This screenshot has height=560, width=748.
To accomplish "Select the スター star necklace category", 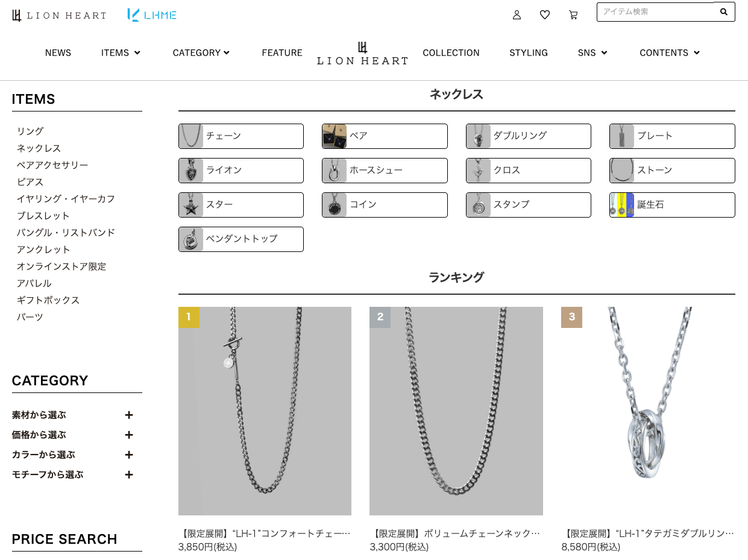I will (x=241, y=205).
